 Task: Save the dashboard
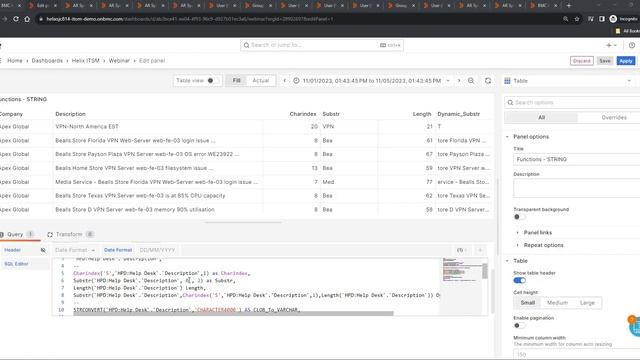pos(605,61)
